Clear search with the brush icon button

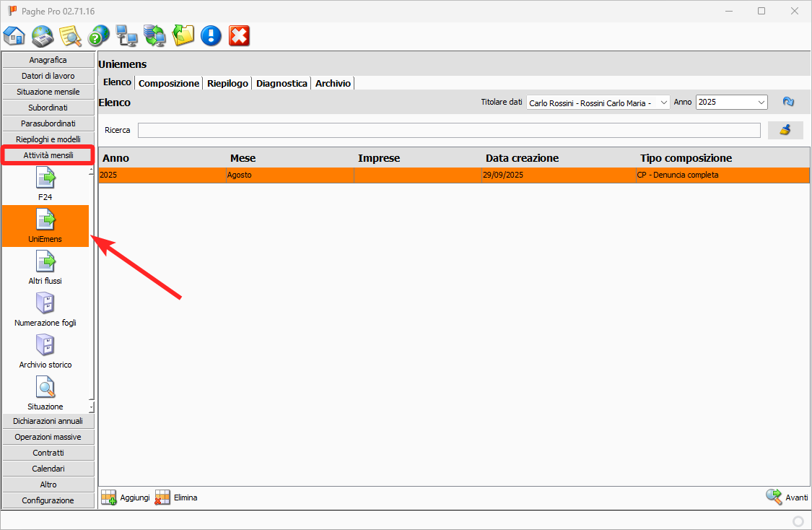pos(785,130)
